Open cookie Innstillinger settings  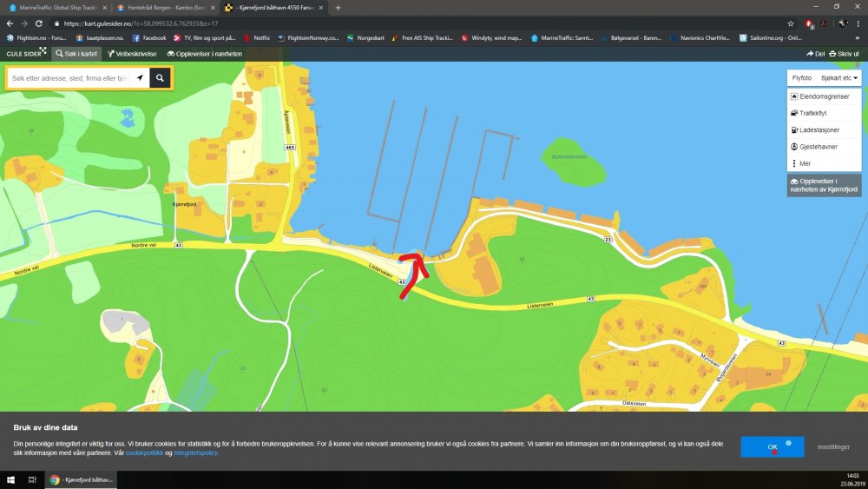tap(833, 447)
